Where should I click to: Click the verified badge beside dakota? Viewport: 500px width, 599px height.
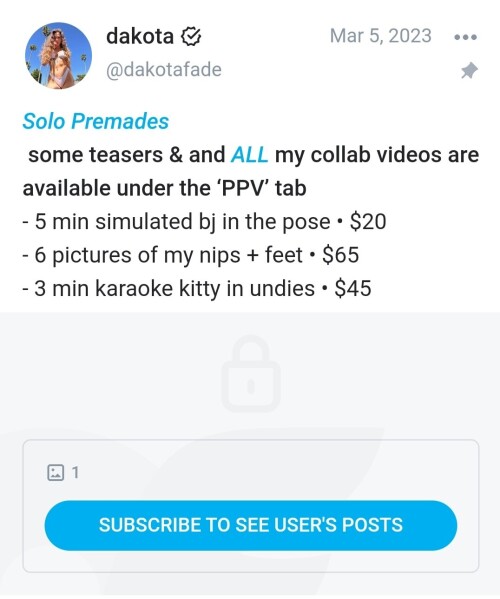click(x=191, y=37)
